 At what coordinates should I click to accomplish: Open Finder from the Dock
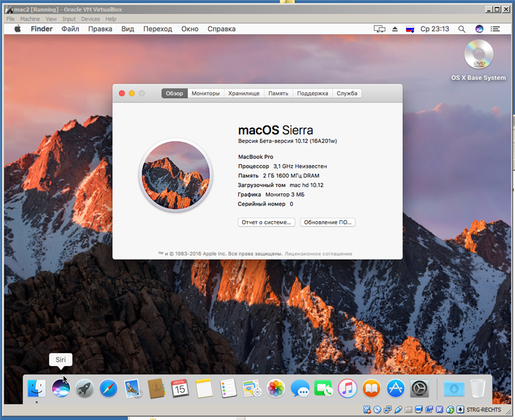point(37,388)
